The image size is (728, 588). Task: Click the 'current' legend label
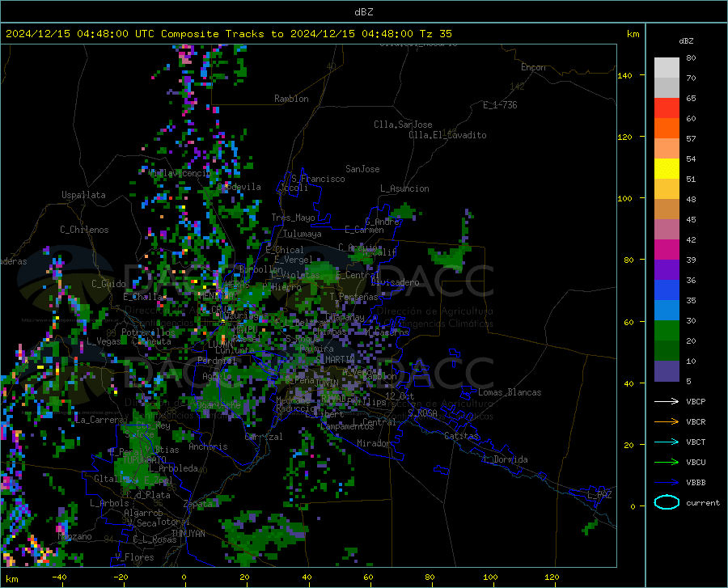pyautogui.click(x=703, y=502)
